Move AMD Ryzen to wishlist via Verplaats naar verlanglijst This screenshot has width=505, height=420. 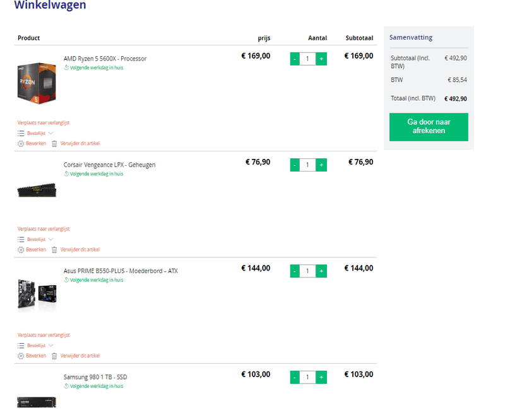click(43, 123)
